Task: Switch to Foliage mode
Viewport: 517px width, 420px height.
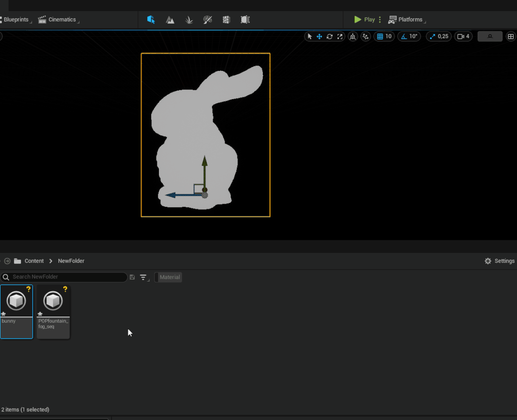Action: (x=189, y=20)
